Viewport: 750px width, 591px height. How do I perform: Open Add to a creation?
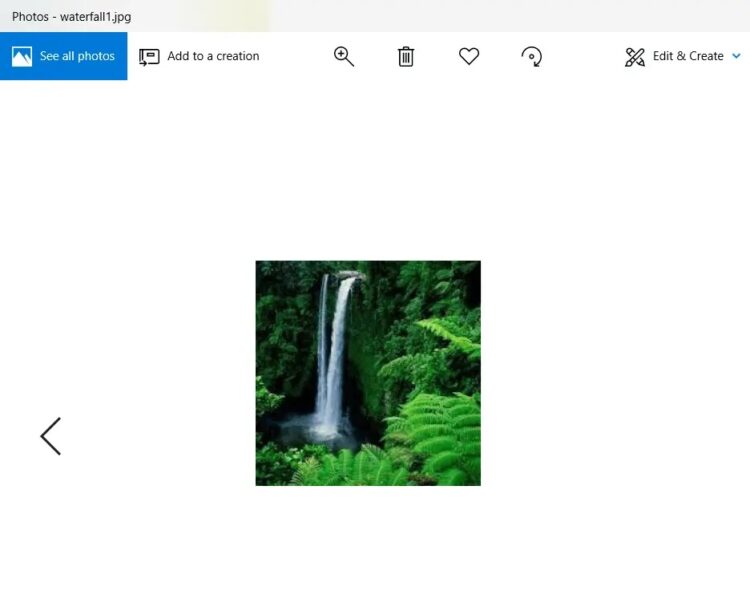pos(199,56)
